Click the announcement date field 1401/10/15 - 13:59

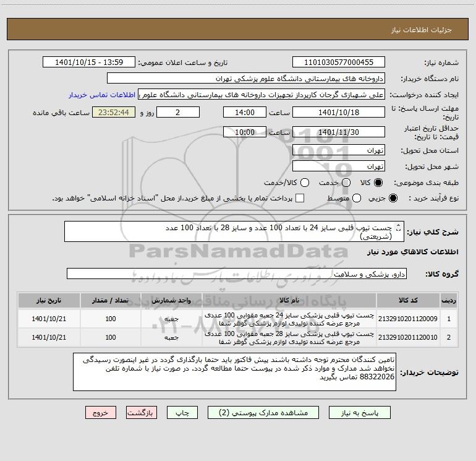pyautogui.click(x=89, y=62)
